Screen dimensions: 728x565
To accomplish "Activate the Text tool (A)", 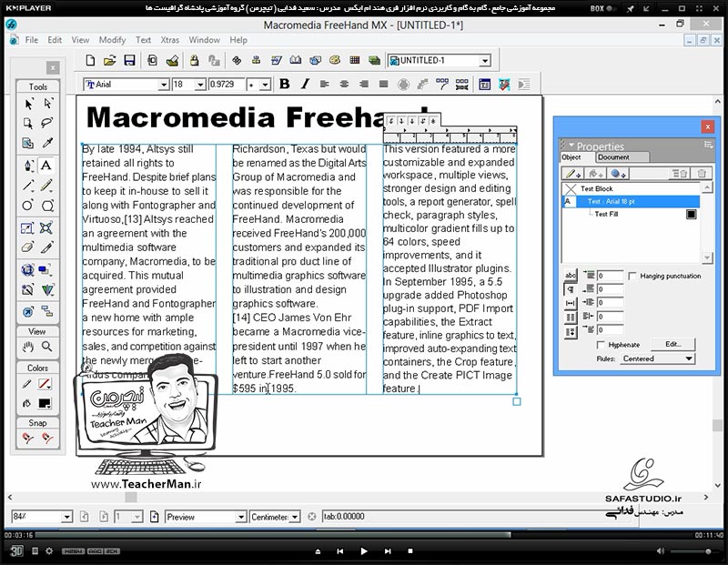I will click(x=46, y=166).
